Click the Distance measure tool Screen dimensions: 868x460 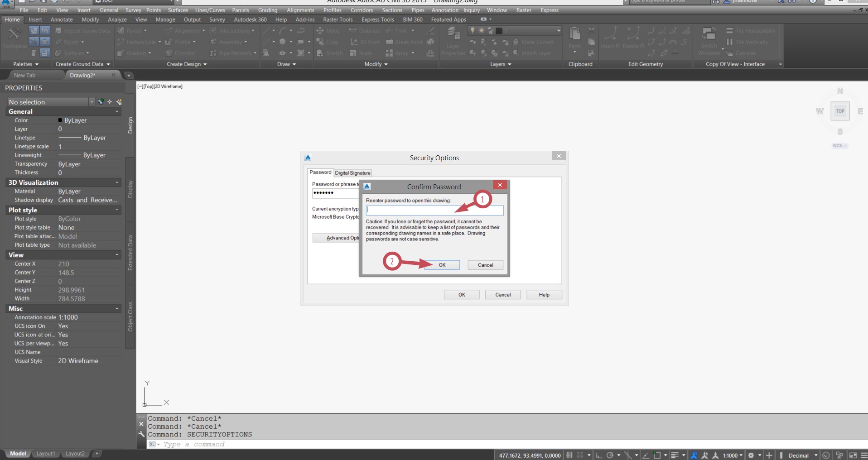tap(365, 31)
